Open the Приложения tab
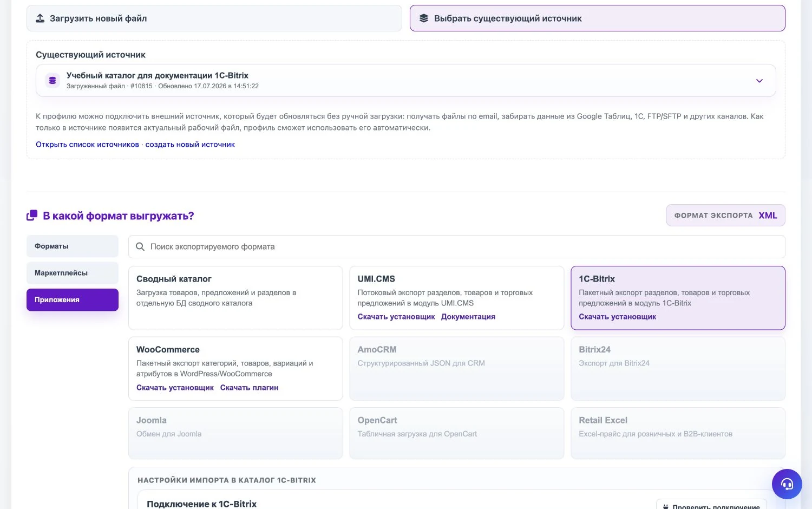812x509 pixels. pos(73,299)
